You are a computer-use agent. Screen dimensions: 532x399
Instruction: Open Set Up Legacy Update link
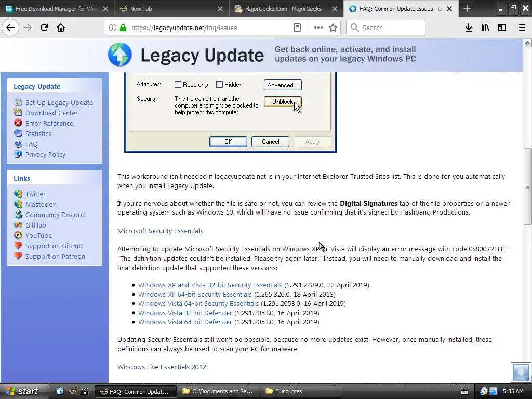[x=59, y=102]
